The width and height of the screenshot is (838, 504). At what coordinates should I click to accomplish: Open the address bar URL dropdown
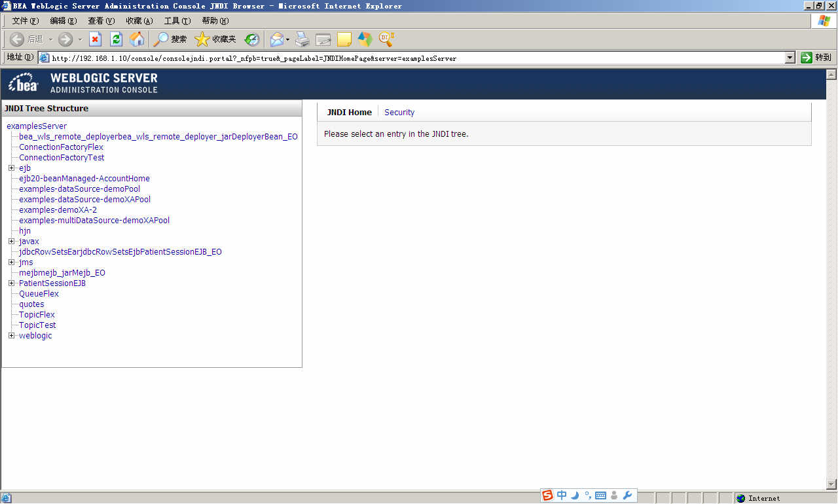pos(790,58)
